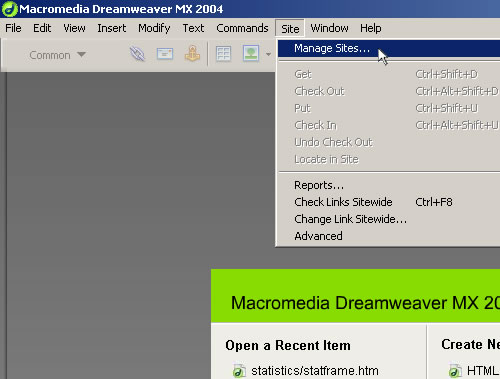The image size is (500, 379).
Task: Open recent file statistics/statframe.htm
Action: click(x=315, y=371)
